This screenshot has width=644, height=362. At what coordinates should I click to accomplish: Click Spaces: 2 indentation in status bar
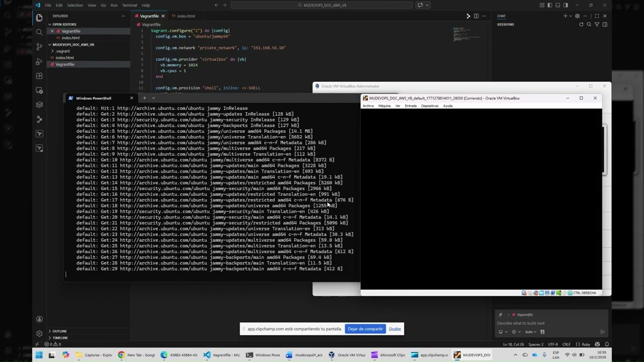536,344
